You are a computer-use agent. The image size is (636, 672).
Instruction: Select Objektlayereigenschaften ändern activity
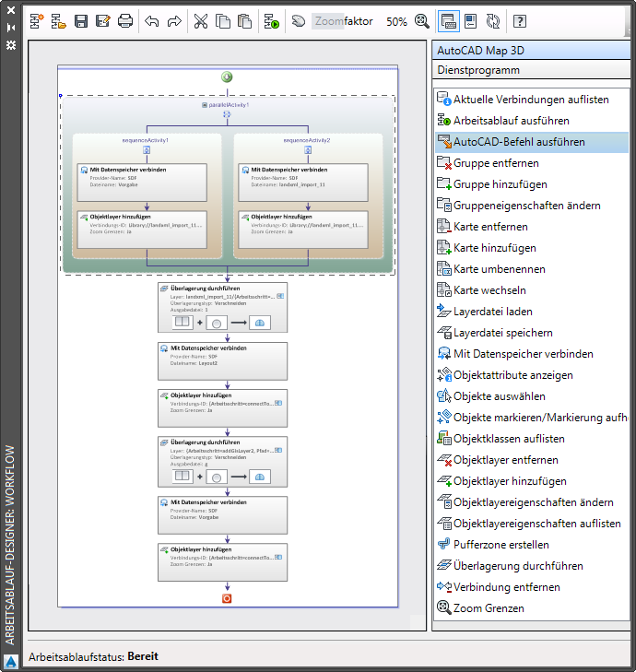(532, 502)
